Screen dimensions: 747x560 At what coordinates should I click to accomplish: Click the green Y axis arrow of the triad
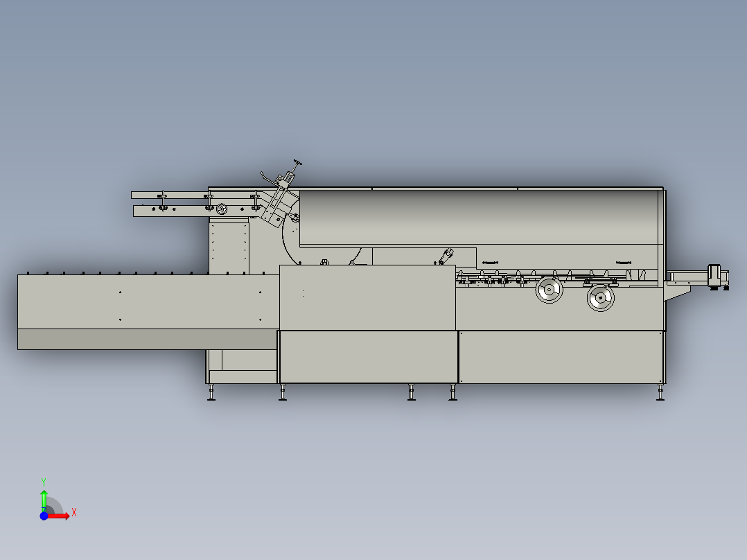pyautogui.click(x=44, y=500)
